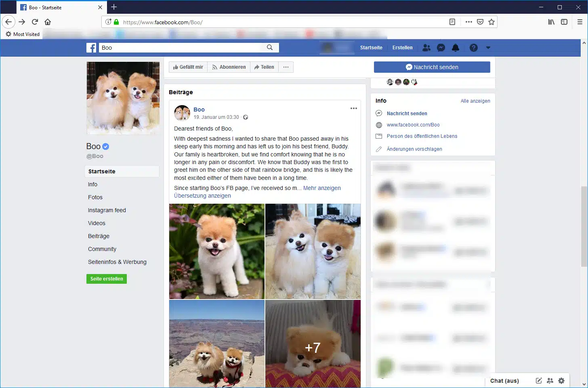
Task: Click Änderungen vorschlagen
Action: [414, 149]
